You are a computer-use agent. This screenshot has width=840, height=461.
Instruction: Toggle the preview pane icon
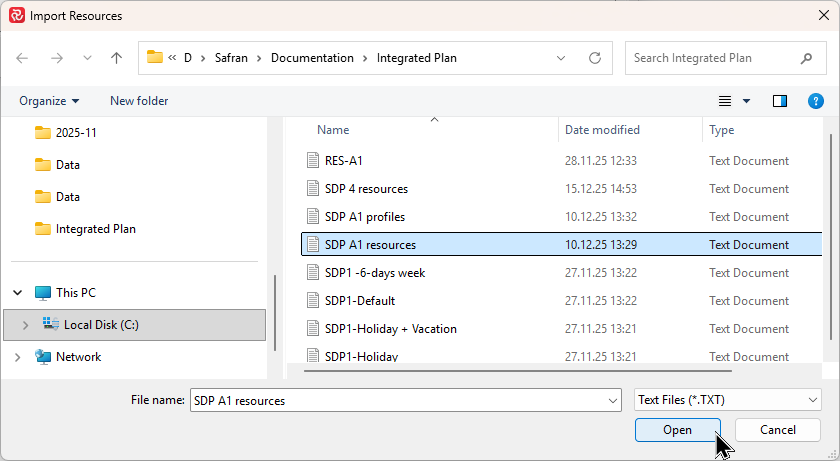pos(780,101)
